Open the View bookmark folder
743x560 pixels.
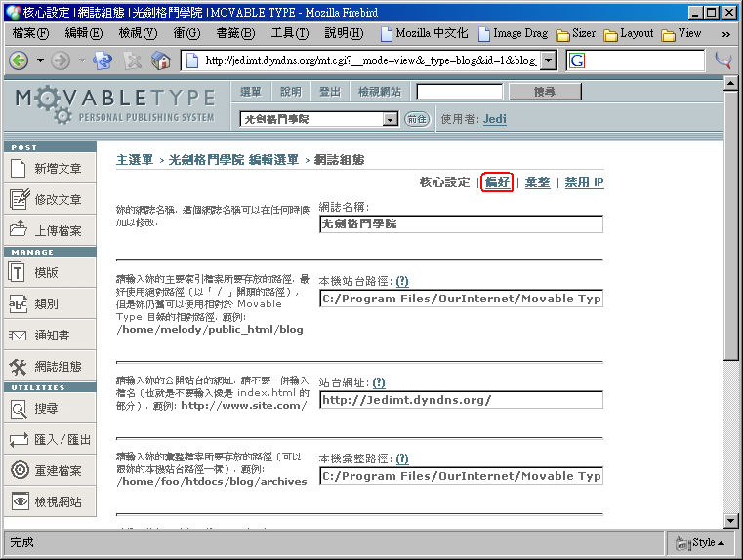tap(681, 33)
